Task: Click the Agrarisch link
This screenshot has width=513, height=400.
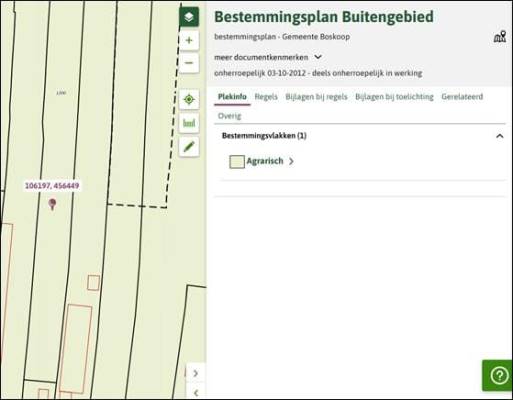Action: click(265, 161)
